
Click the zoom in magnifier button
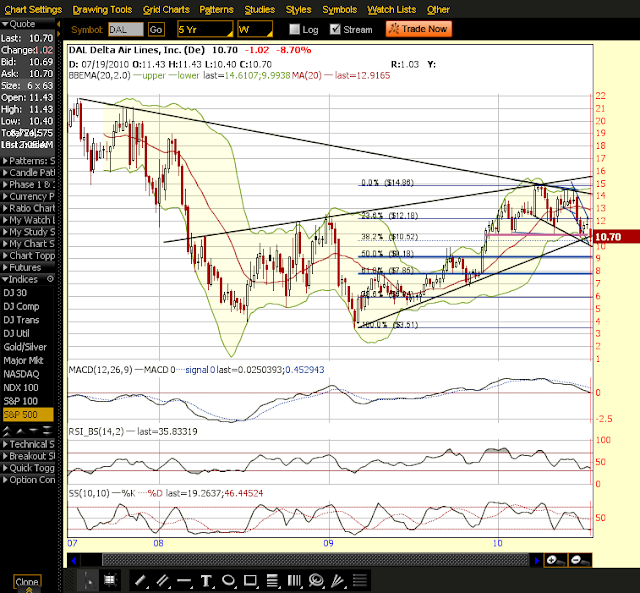556,560
